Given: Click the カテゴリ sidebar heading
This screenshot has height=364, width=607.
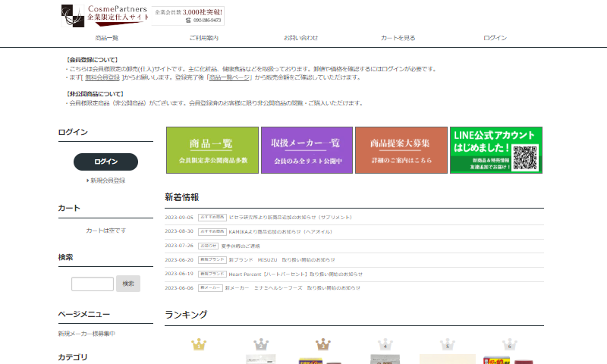Looking at the screenshot, I should (x=73, y=357).
